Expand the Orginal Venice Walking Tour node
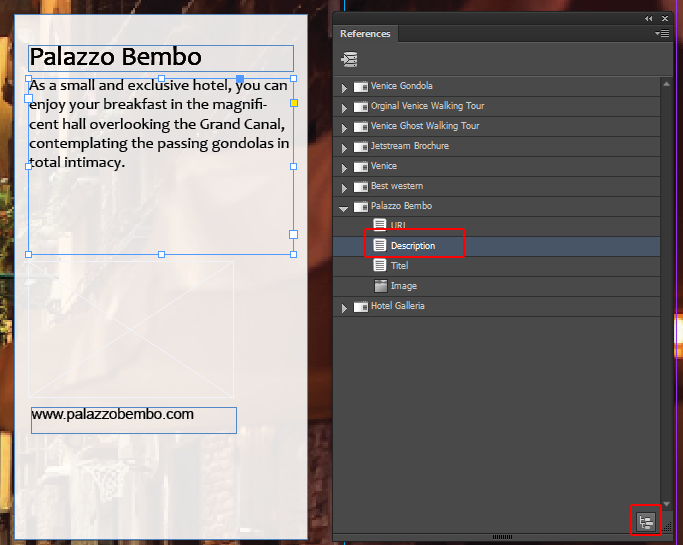The height and width of the screenshot is (545, 683). click(x=344, y=108)
